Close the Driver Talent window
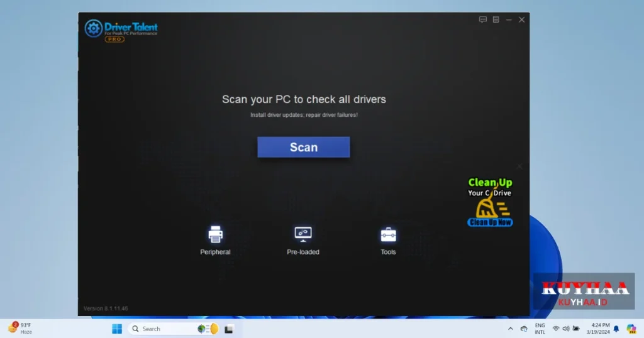 click(521, 19)
